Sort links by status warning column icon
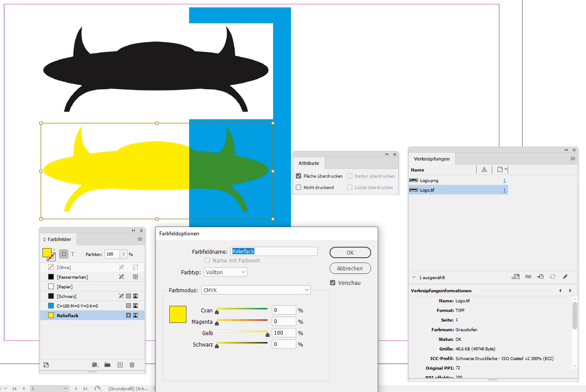The width and height of the screenshot is (586, 392). click(484, 170)
